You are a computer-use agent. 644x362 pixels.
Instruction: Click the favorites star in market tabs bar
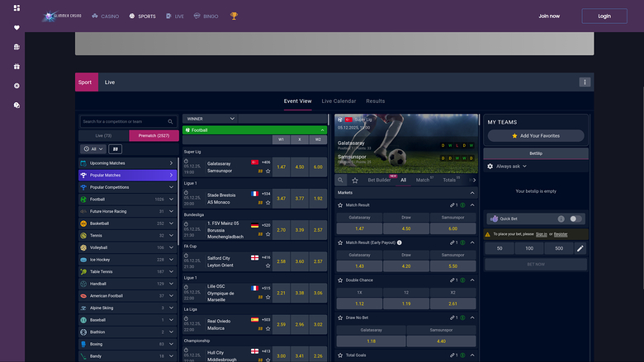[355, 181]
